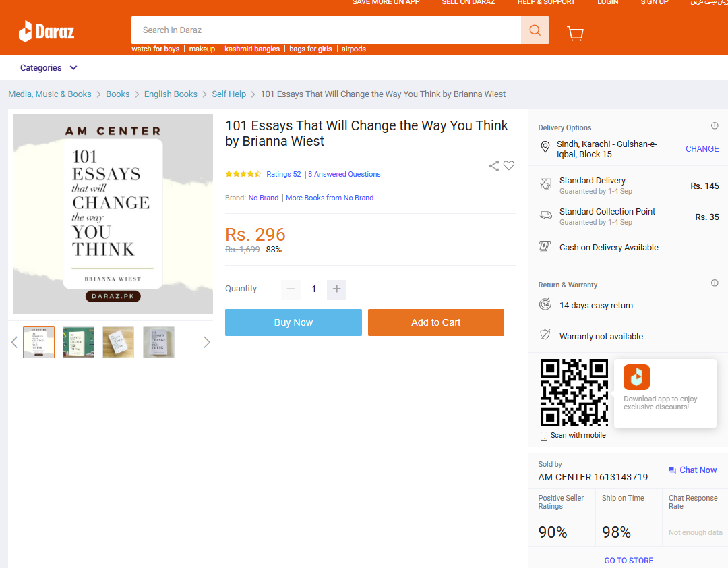
Task: Click the Scan with mobile phone icon
Action: (x=544, y=436)
